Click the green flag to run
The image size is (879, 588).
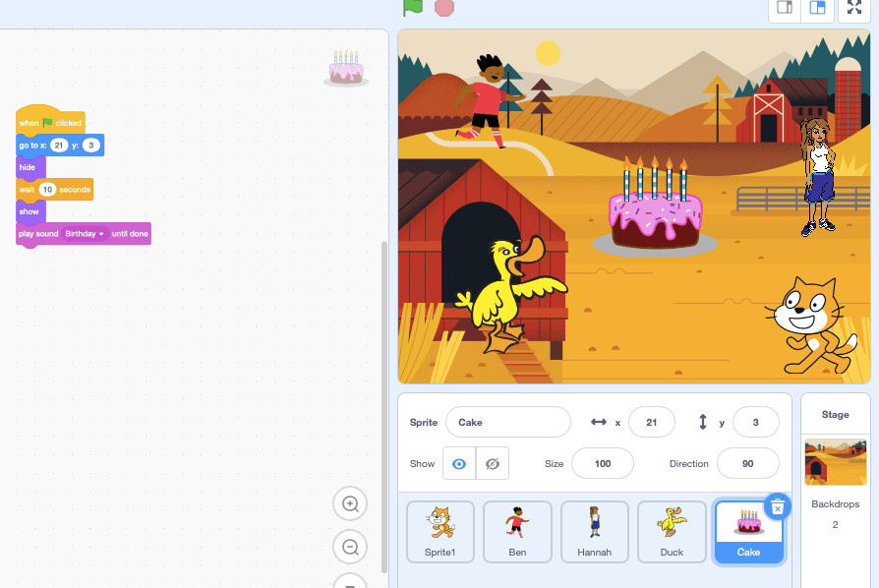pyautogui.click(x=413, y=7)
